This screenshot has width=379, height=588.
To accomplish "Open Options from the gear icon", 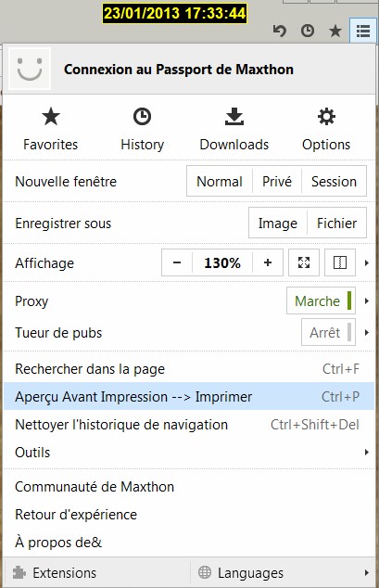I will pyautogui.click(x=326, y=117).
